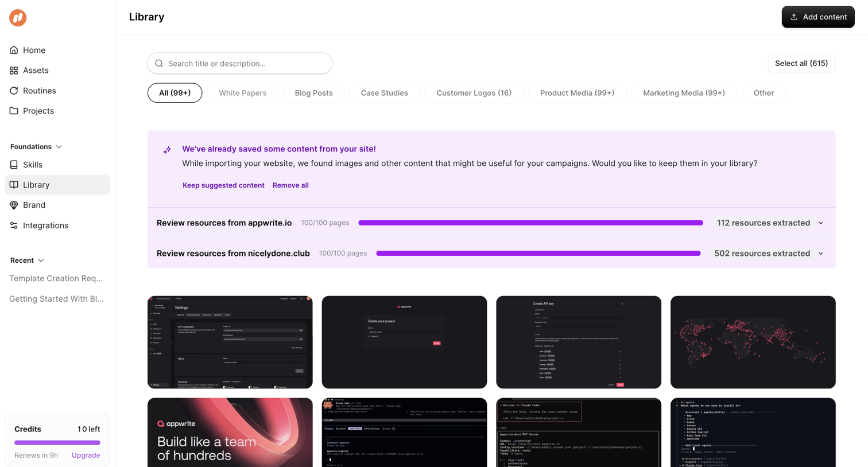Click the Projects folder icon
Screen dimensions: 868x467
pos(14,111)
